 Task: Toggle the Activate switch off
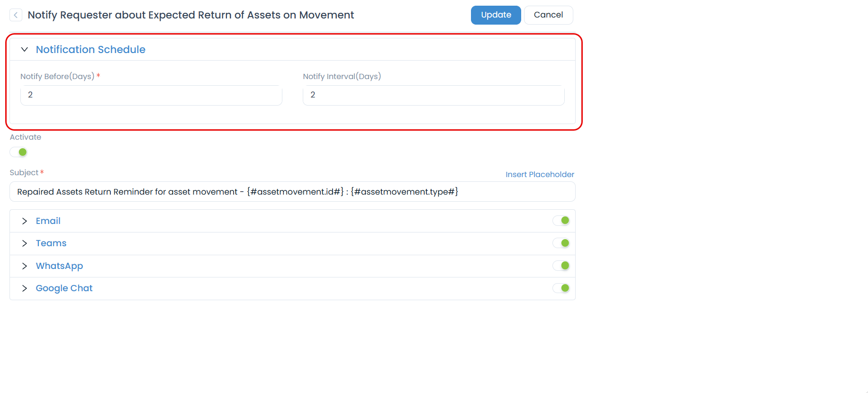[x=19, y=152]
